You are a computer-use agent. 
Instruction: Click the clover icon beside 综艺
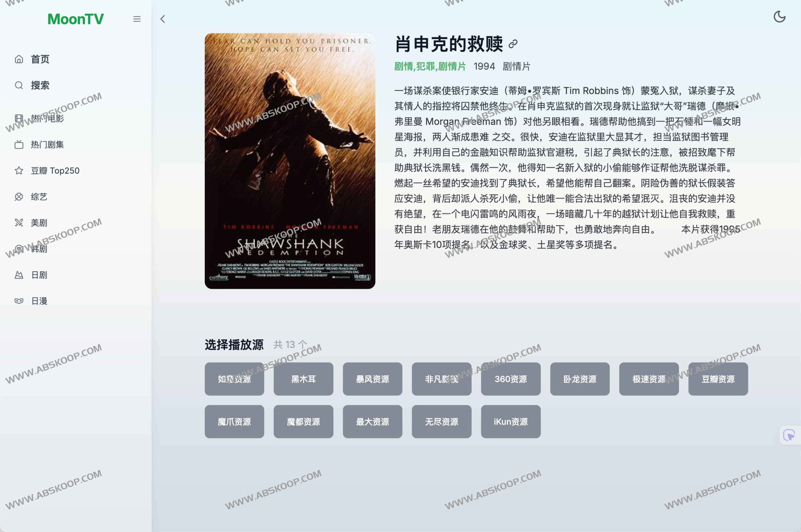tap(19, 197)
